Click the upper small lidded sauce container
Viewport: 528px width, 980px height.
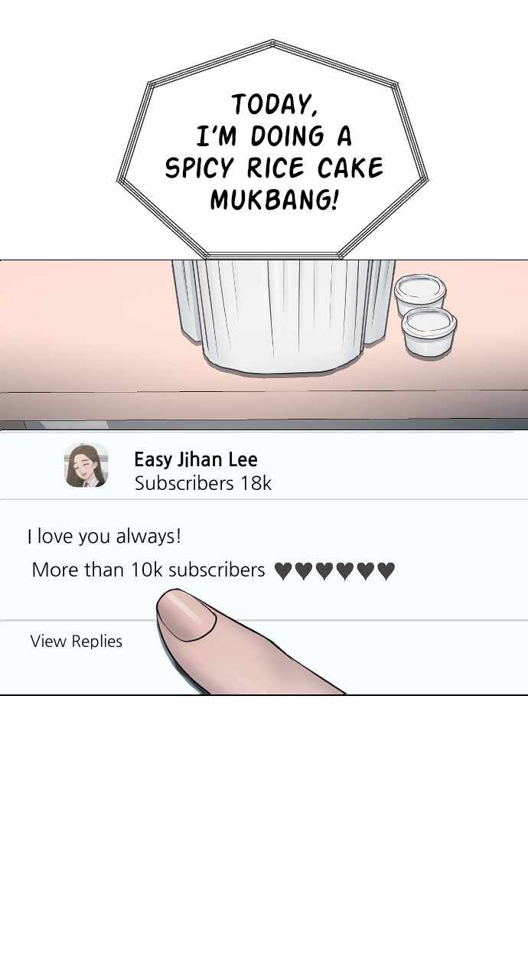[420, 295]
